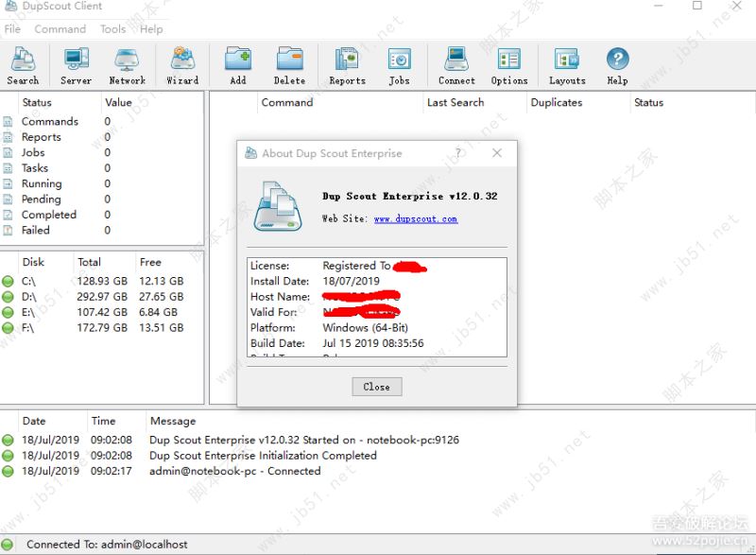This screenshot has height=555, width=756.
Task: Click the Pending status row icon
Action: point(8,199)
